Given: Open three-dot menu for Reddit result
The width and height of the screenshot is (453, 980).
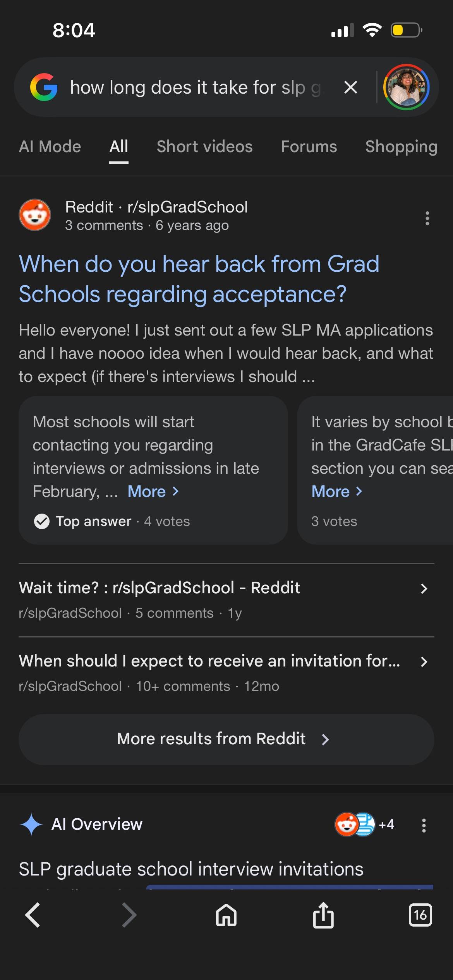Looking at the screenshot, I should click(427, 218).
